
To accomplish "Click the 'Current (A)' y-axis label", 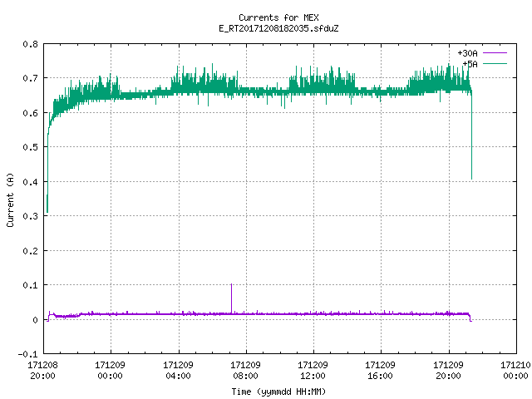I will pyautogui.click(x=10, y=199).
